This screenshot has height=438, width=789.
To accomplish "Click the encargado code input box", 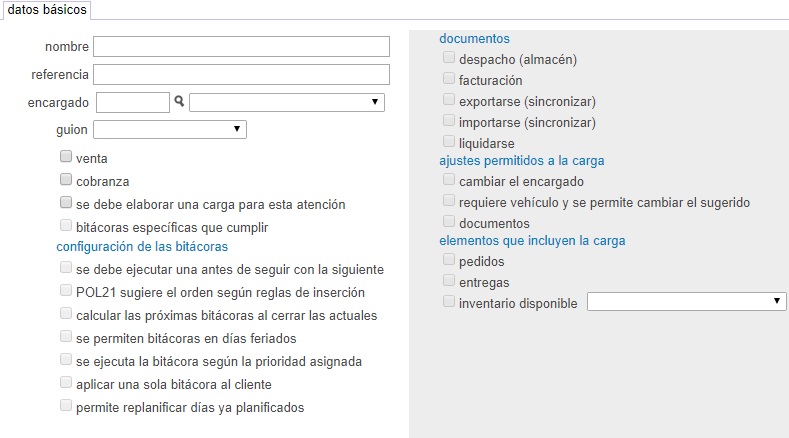I will pos(133,103).
